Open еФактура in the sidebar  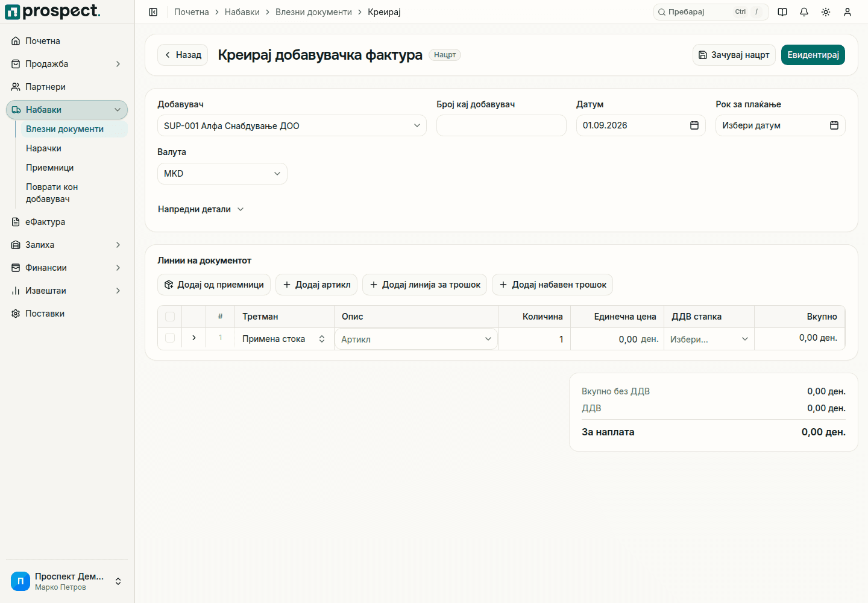[x=67, y=222]
